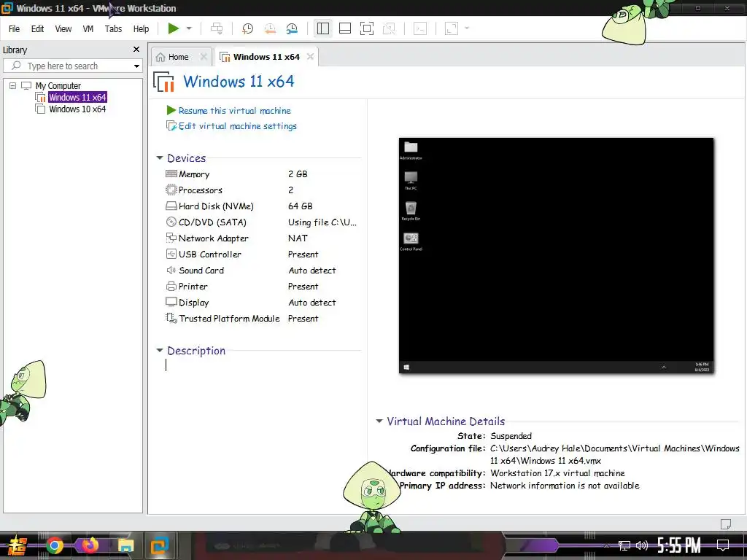Open Firefox from the taskbar
Viewport: 747px width, 560px height.
click(x=90, y=545)
